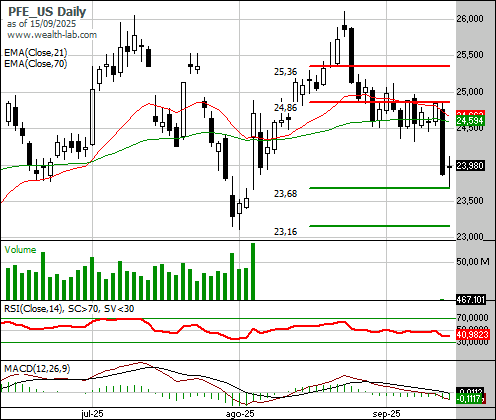
Task: Click the volume value tag 467.101
Action: point(470,299)
